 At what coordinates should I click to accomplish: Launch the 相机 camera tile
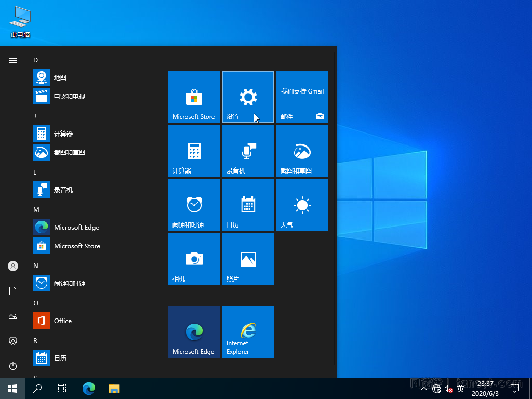[194, 259]
